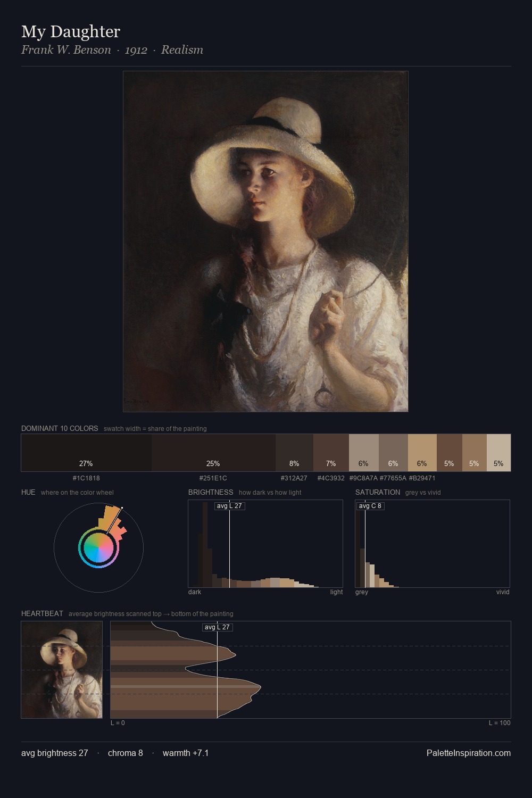Click the palest beige swatch, rightmost in the bar
This screenshot has width=532, height=798.
click(498, 453)
